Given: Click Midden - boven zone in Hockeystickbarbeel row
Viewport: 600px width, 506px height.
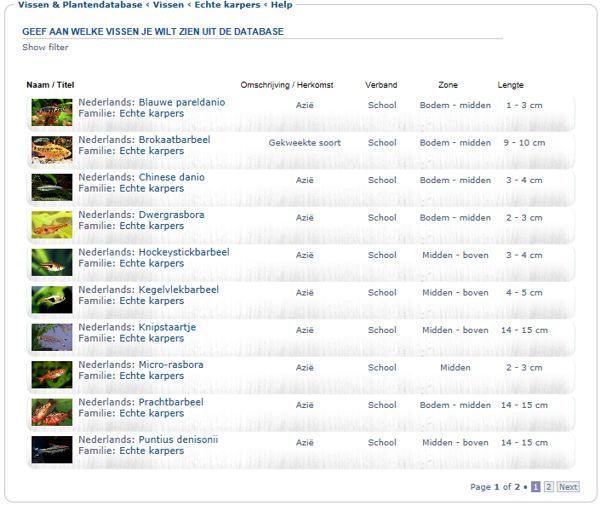Looking at the screenshot, I should click(455, 255).
